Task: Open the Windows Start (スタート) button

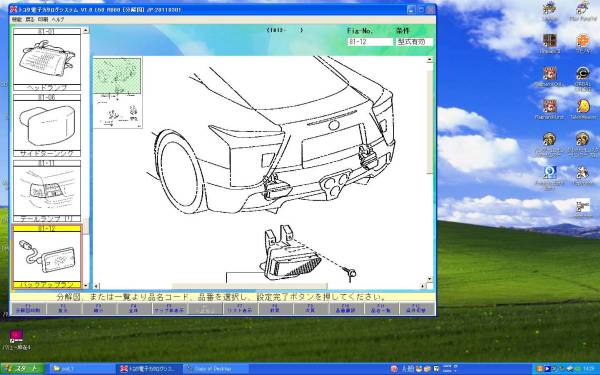Action: pos(22,368)
